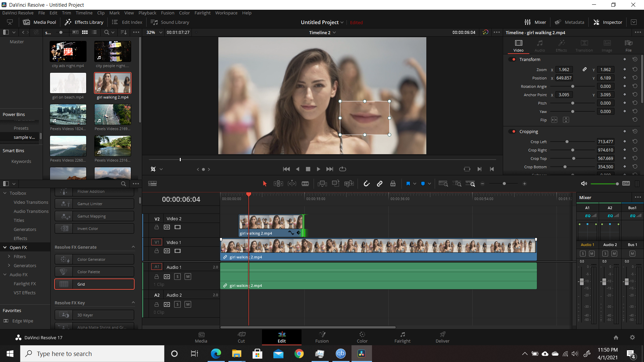
Task: Mute the Audio 1 track
Action: (188, 277)
